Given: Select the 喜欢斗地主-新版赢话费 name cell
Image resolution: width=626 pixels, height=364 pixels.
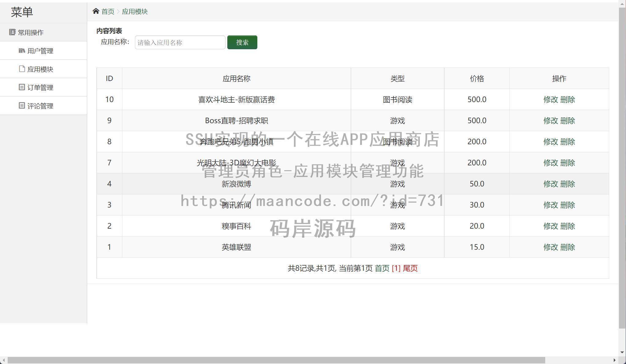Looking at the screenshot, I should [237, 100].
